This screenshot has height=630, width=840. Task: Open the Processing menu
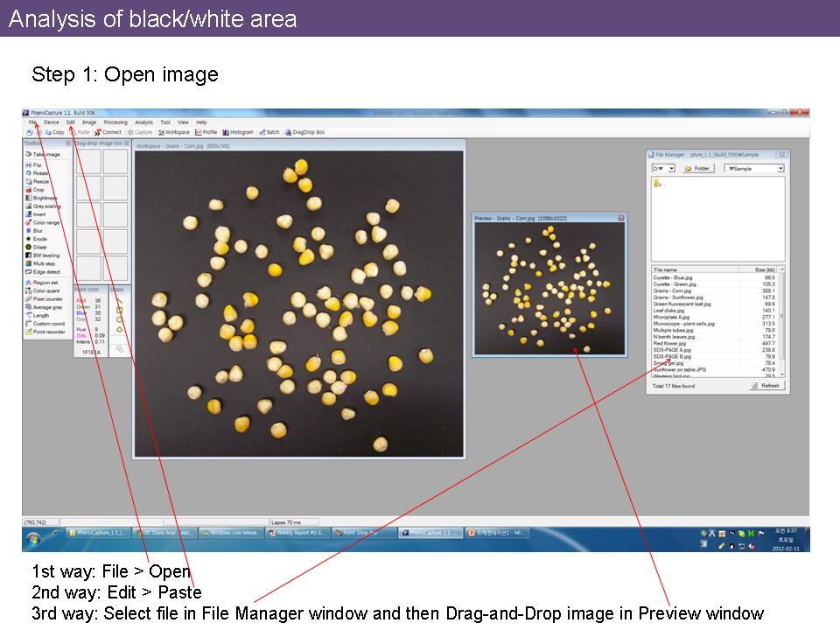(x=115, y=122)
